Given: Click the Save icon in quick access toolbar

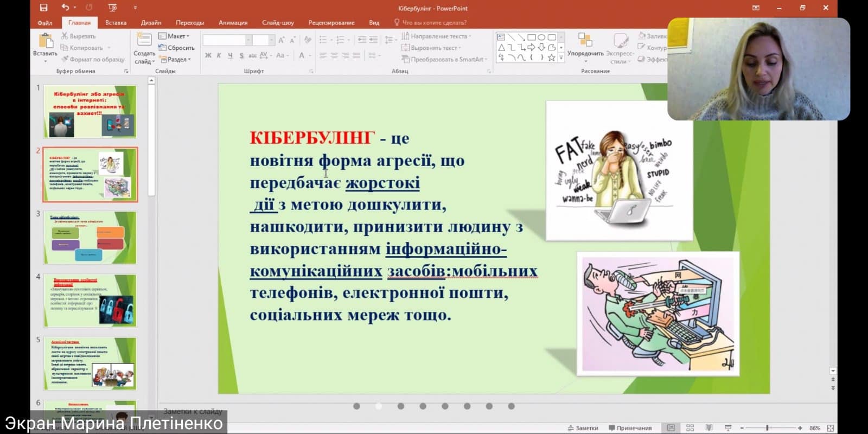Looking at the screenshot, I should pos(44,8).
